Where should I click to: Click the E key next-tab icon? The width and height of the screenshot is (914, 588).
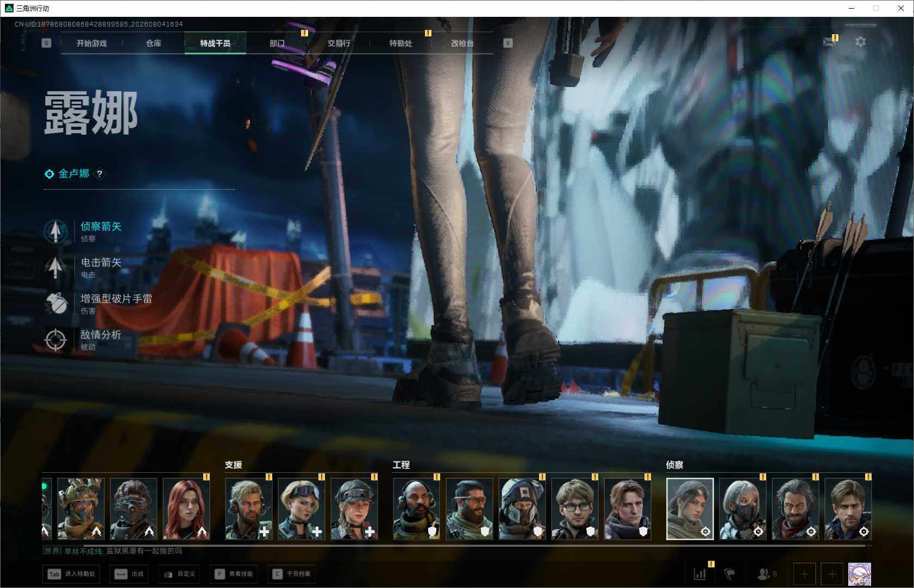508,43
